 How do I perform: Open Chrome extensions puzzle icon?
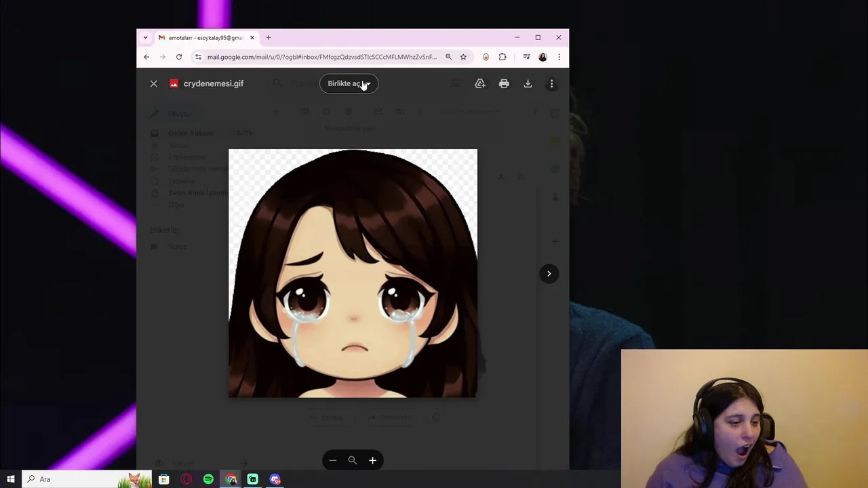[502, 57]
